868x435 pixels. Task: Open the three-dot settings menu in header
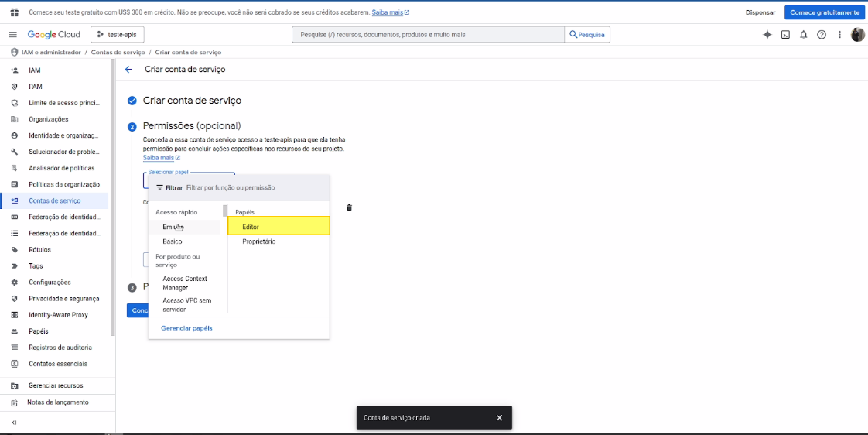click(x=840, y=34)
